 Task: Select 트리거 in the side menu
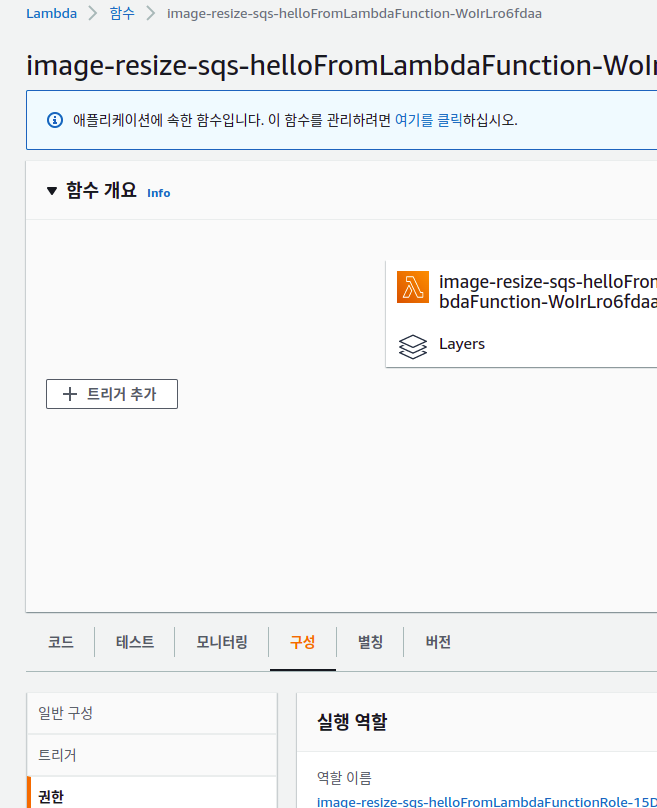(152, 755)
